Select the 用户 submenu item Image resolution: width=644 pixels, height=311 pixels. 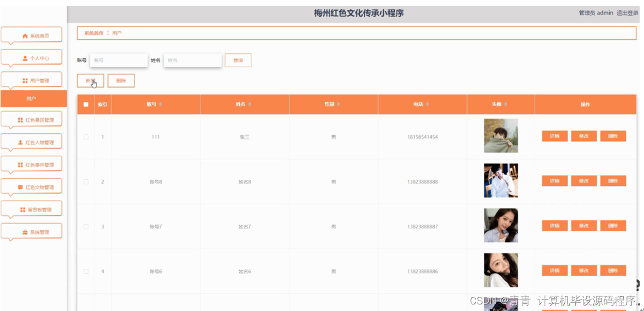coord(33,99)
